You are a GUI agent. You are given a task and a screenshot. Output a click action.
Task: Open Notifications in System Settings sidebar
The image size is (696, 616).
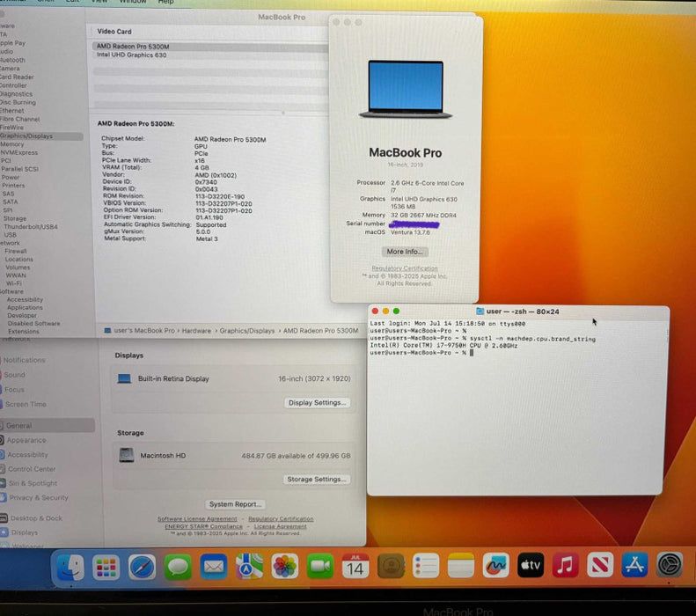pyautogui.click(x=25, y=360)
